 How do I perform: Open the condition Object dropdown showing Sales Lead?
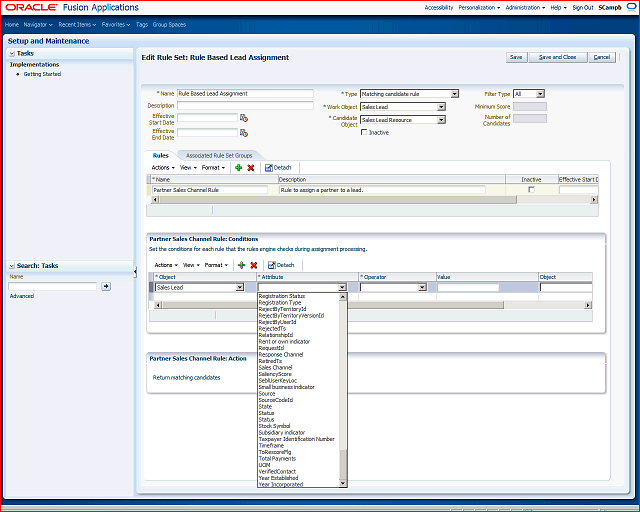tap(240, 287)
